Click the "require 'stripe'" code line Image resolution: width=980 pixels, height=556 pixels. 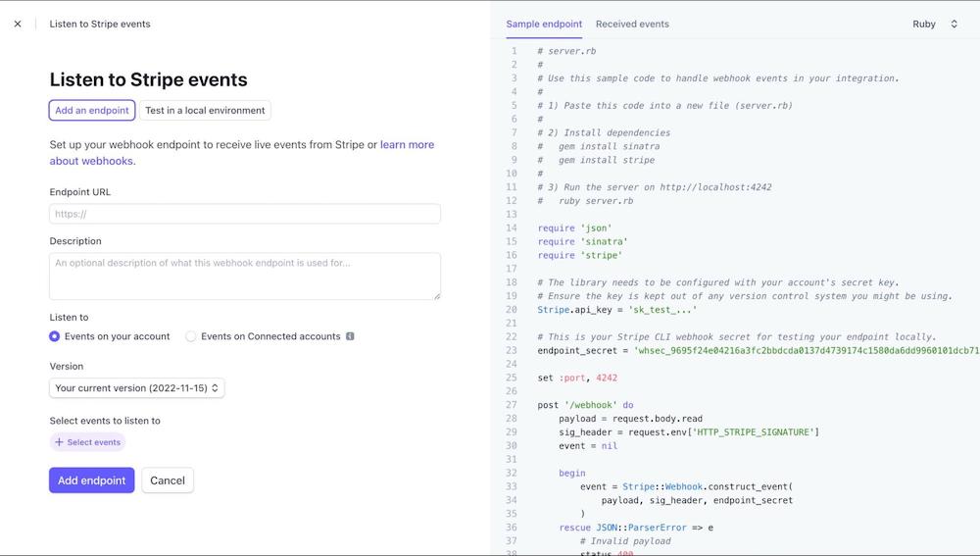(579, 255)
